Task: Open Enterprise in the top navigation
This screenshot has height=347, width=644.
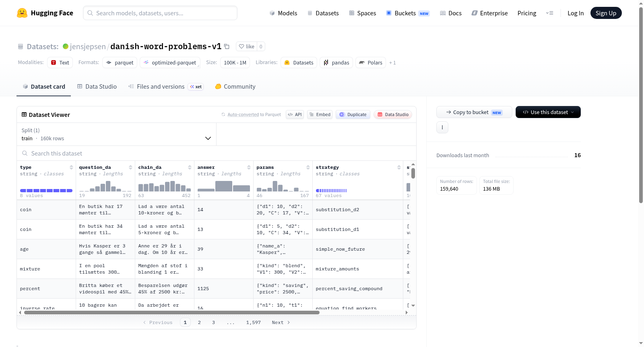Action: pos(489,13)
